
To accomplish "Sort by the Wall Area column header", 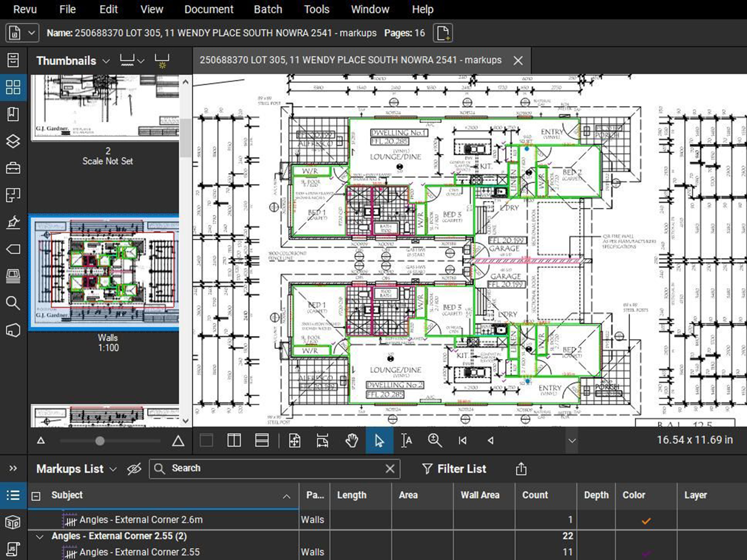I will (x=480, y=495).
